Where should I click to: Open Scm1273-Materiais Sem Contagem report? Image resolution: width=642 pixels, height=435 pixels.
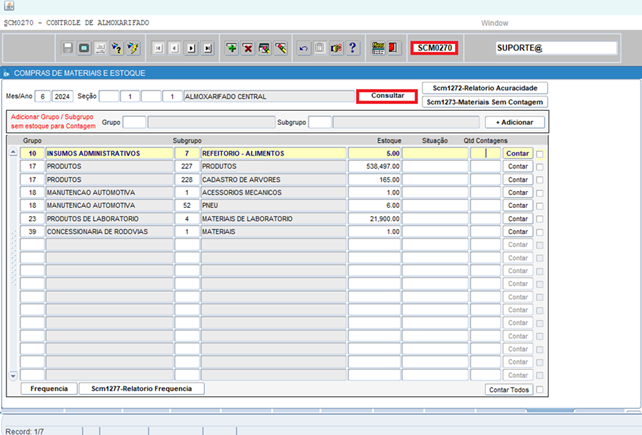pyautogui.click(x=485, y=102)
